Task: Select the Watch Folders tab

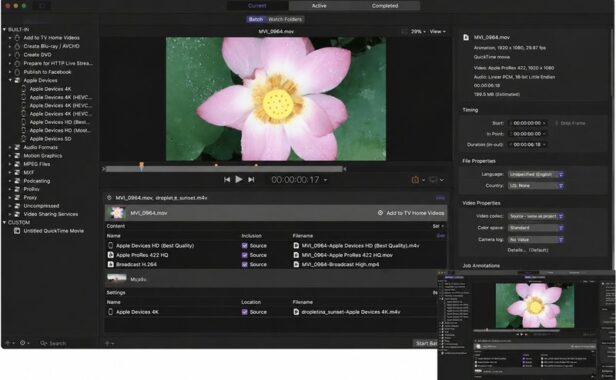Action: coord(285,19)
